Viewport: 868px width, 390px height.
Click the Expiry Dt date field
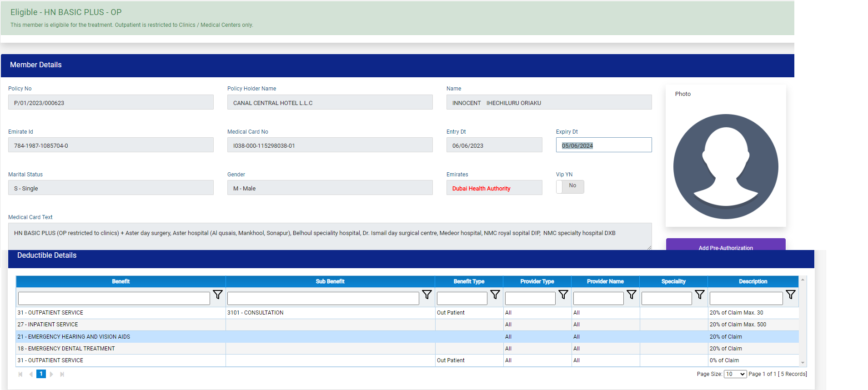(603, 145)
